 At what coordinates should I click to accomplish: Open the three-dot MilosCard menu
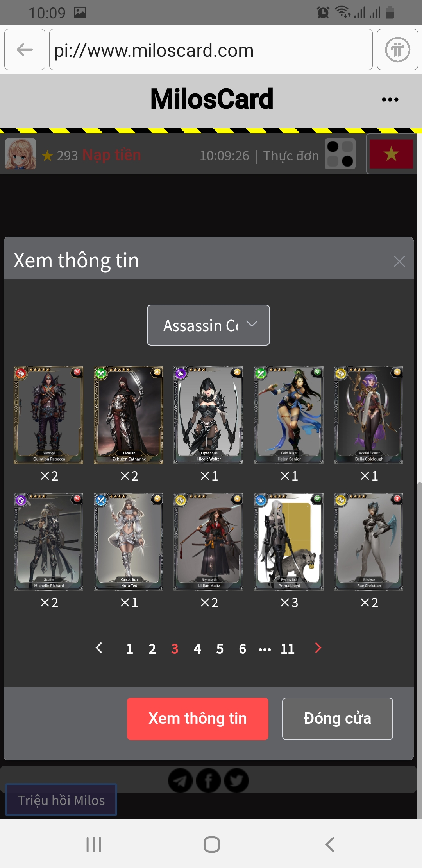coord(390,99)
